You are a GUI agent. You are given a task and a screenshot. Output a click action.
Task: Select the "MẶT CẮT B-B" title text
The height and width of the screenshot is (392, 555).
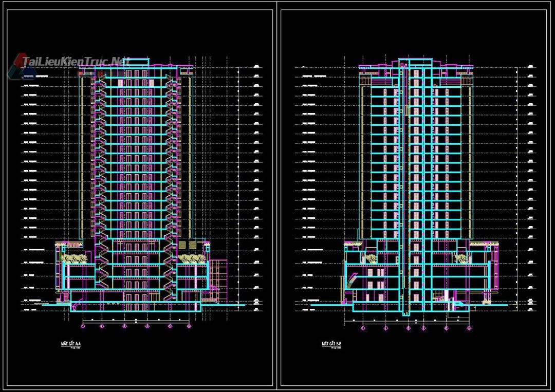[x=331, y=344]
